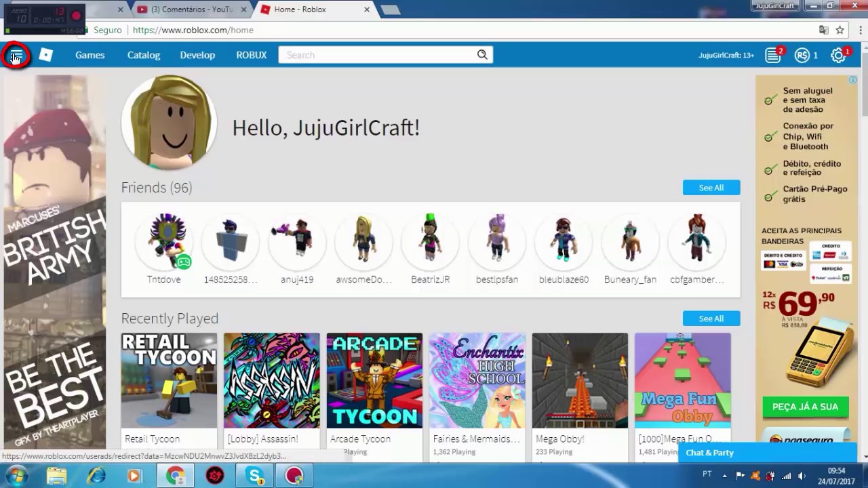Open the settings gear icon
Viewport: 868px width, 488px height.
point(839,56)
